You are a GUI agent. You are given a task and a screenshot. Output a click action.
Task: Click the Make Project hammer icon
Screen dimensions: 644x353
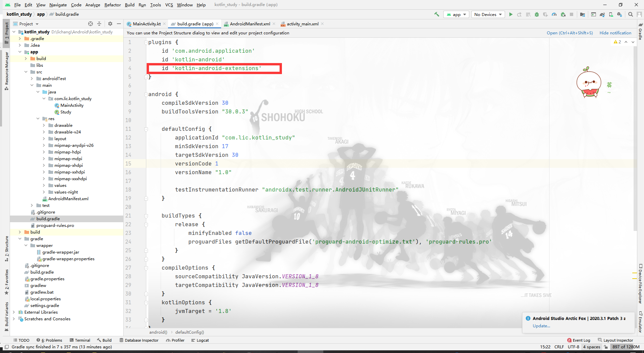tap(437, 14)
